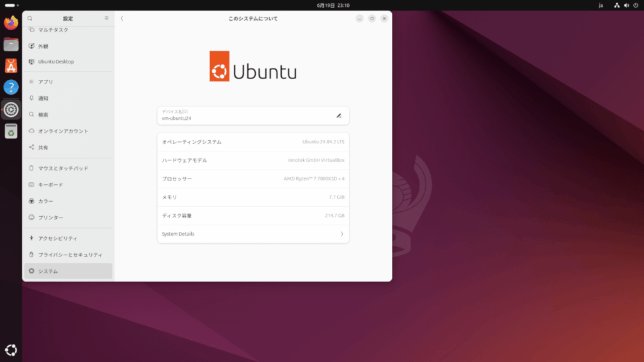Screen dimensions: 644x362
Task: Click the multitasking icon in the sidebar
Action: (31, 30)
